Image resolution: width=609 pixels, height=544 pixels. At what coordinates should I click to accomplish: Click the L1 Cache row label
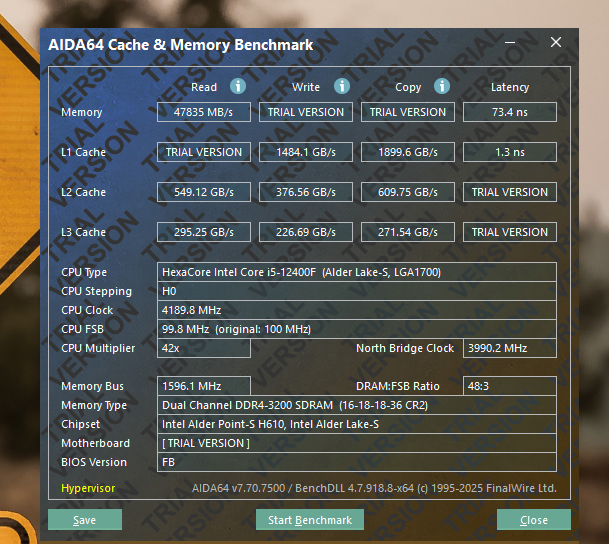[x=84, y=152]
